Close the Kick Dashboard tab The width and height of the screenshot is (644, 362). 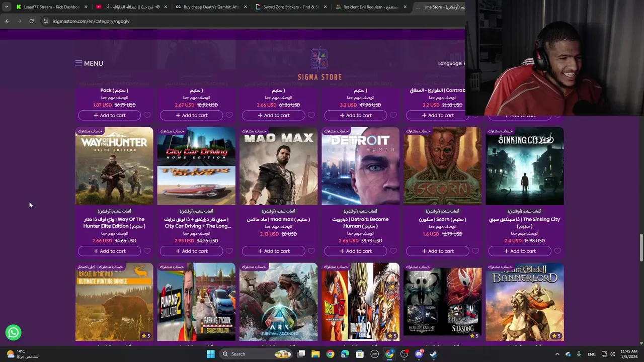pos(86,7)
